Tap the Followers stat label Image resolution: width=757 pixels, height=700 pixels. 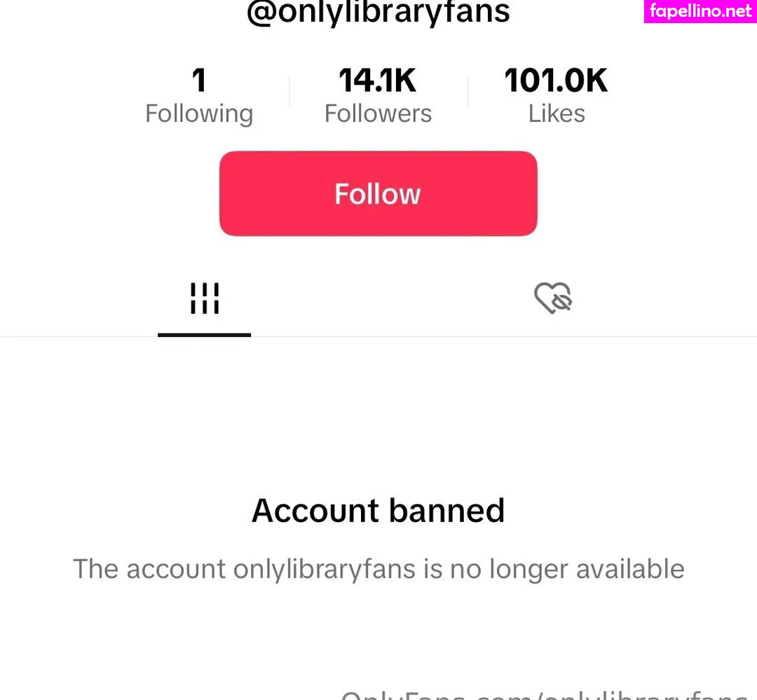378,113
